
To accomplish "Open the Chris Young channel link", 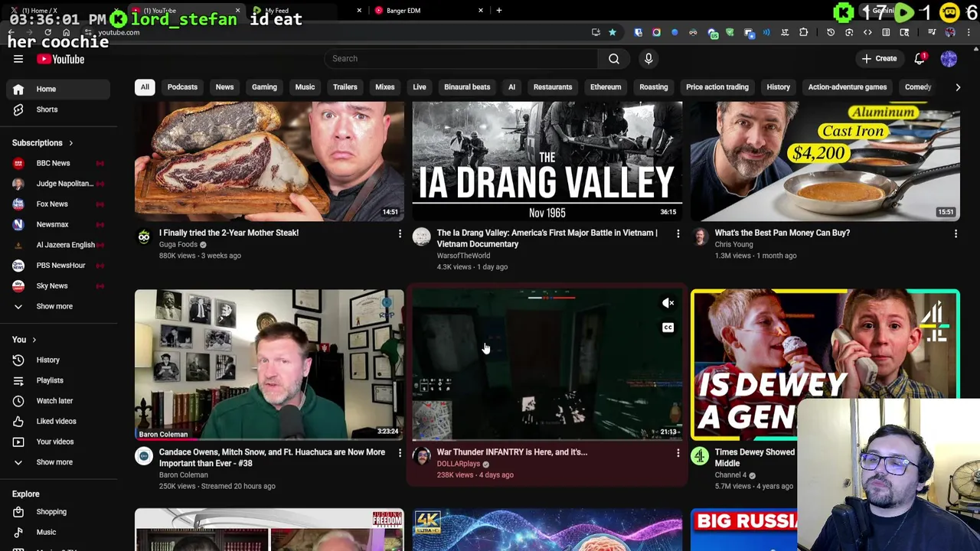I will click(733, 244).
